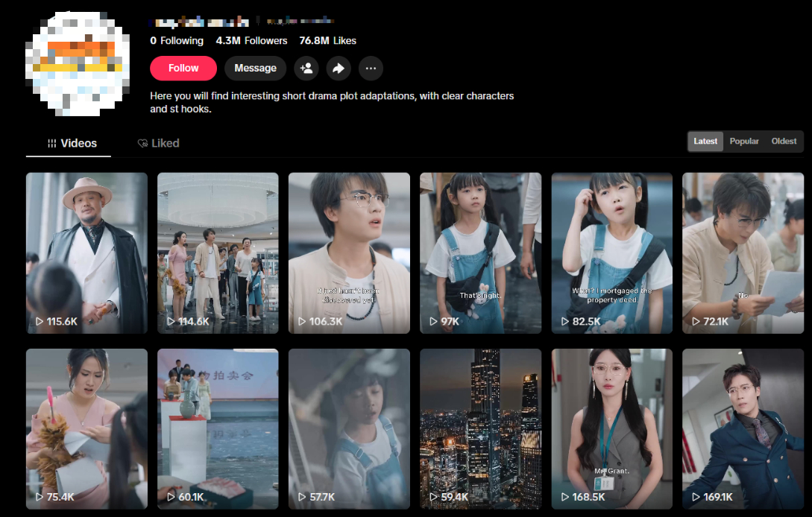
Task: Open a chat with the Message button
Action: tap(255, 68)
